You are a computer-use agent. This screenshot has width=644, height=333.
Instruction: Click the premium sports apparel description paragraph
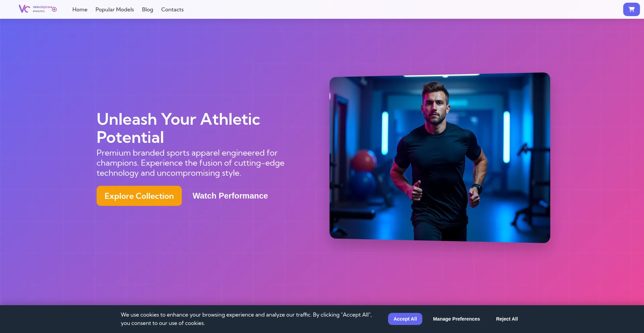tap(191, 163)
